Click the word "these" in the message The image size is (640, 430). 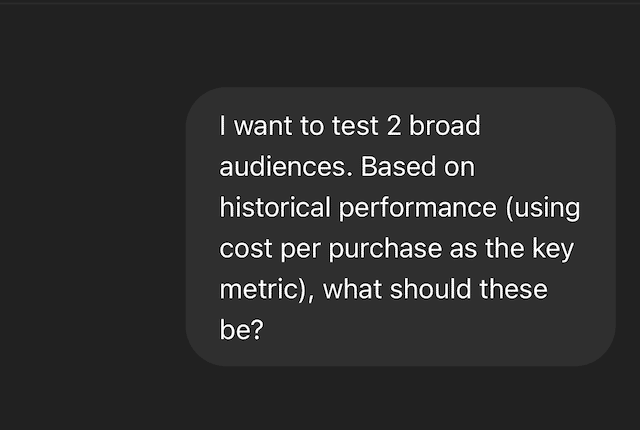(x=513, y=289)
